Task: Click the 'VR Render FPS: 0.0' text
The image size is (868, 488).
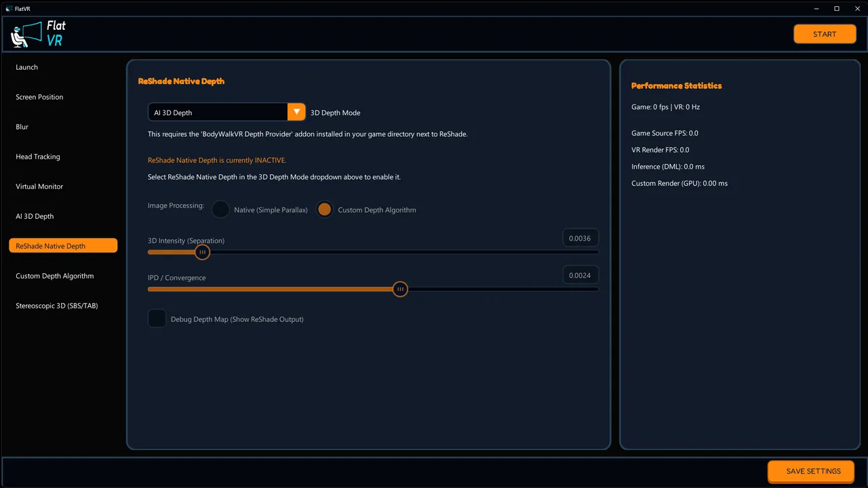Action: tap(660, 150)
